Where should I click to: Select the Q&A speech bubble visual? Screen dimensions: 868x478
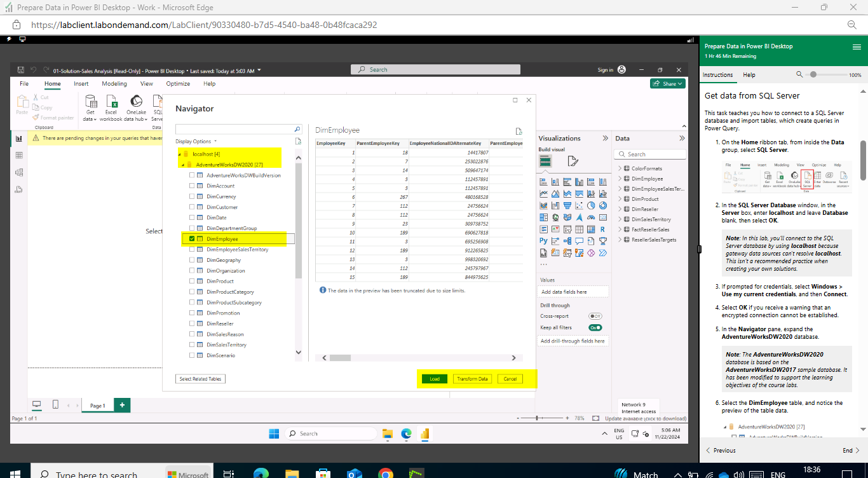pyautogui.click(x=579, y=241)
